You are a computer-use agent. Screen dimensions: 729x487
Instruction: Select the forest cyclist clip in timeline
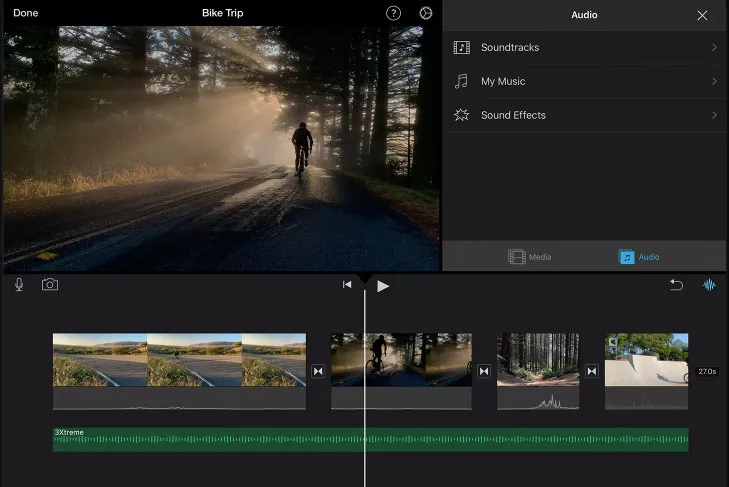pyautogui.click(x=401, y=371)
